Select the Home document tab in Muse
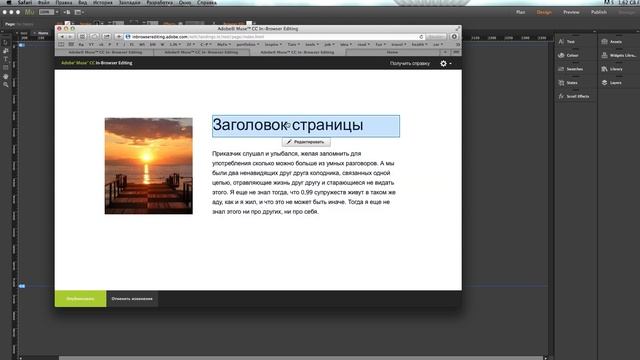The image size is (640, 360). click(x=42, y=33)
